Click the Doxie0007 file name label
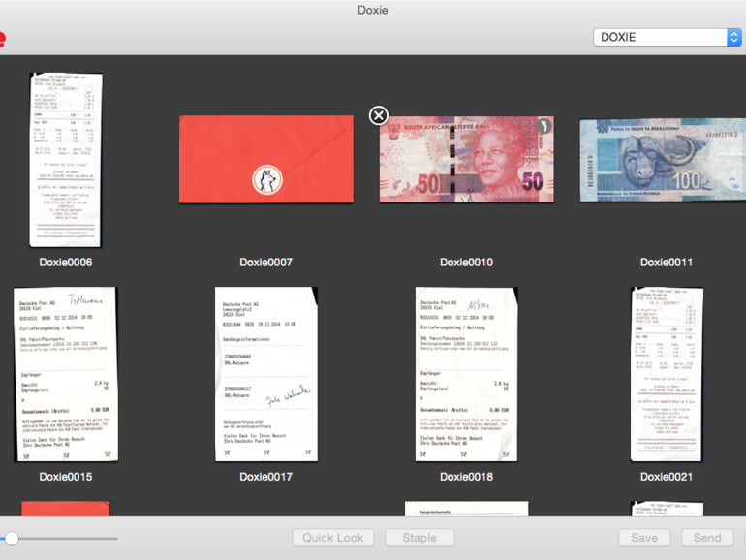 tap(266, 263)
